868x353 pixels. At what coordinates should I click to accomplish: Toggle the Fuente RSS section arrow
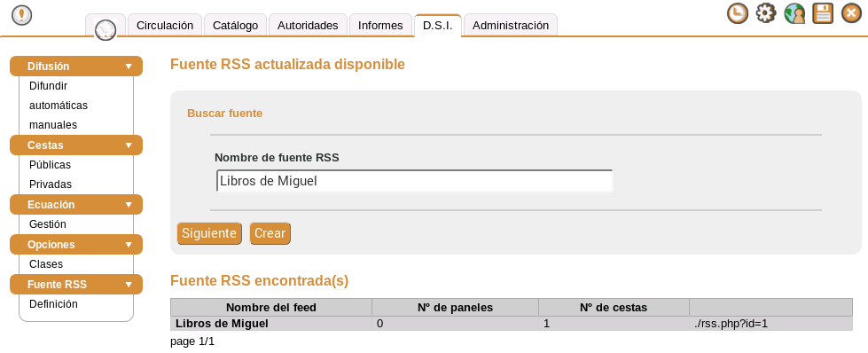click(x=129, y=285)
